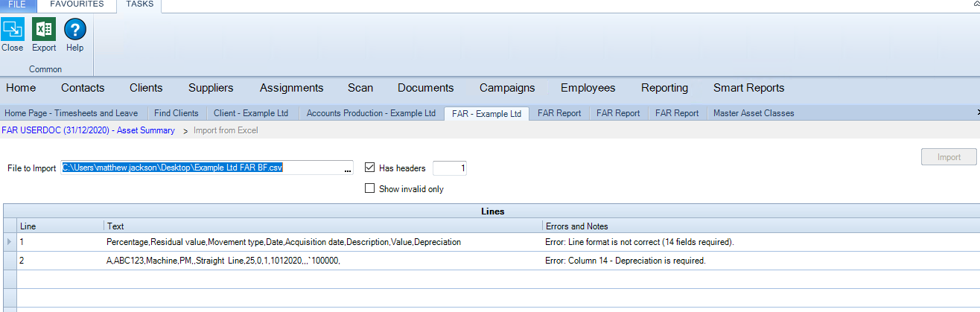Switch to Master Asset Classes tab

[x=754, y=113]
